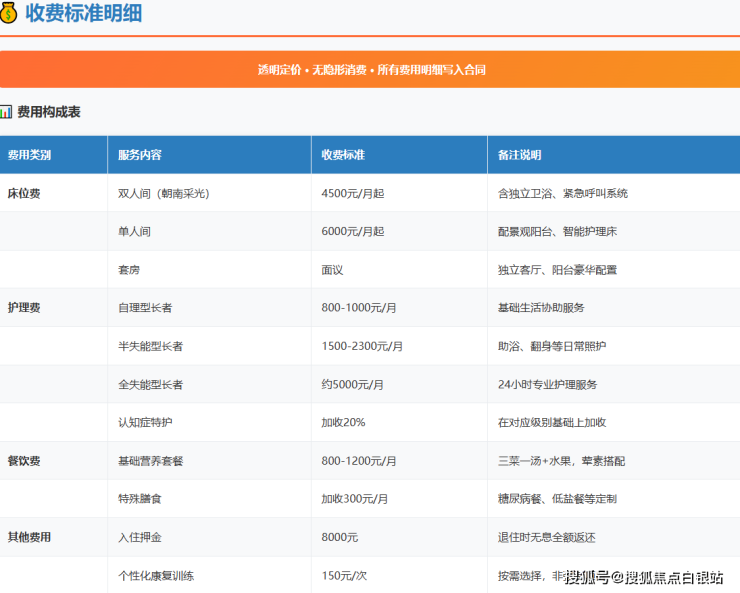The image size is (740, 593).
Task: Click the 24小时专业护理服务 remark cell
Action: [x=547, y=384]
